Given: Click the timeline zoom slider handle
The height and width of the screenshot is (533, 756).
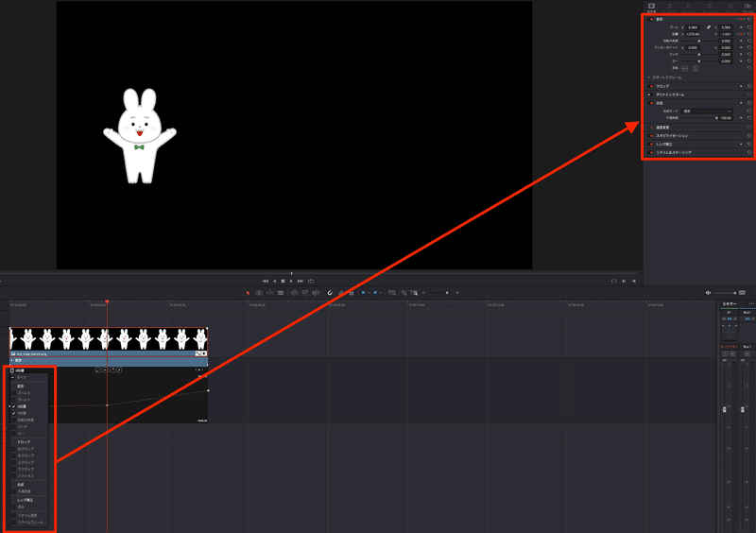Looking at the screenshot, I should tap(447, 293).
